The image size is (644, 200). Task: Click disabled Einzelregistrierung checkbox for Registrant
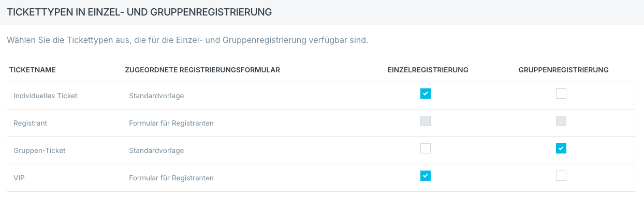click(426, 121)
